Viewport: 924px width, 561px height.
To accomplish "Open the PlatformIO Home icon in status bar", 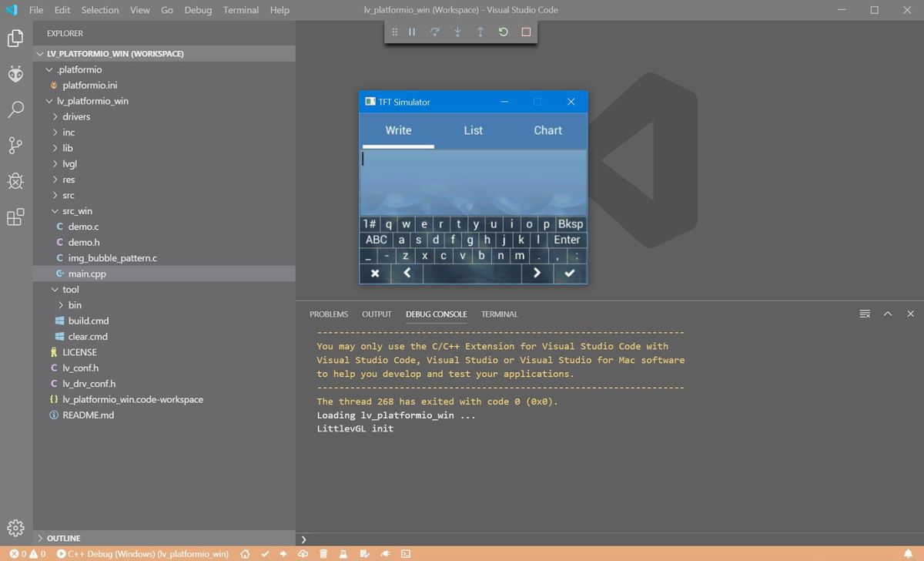I will 246,553.
